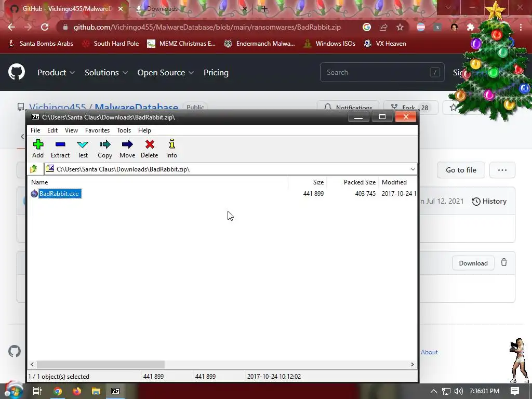Open the MEMZ Christmas E... bookmark

[181, 44]
